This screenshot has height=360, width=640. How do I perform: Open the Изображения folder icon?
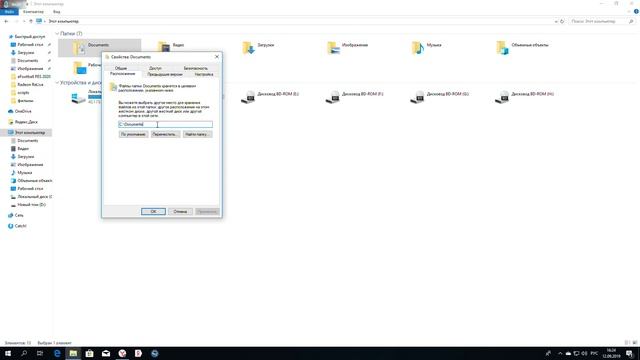(x=333, y=48)
